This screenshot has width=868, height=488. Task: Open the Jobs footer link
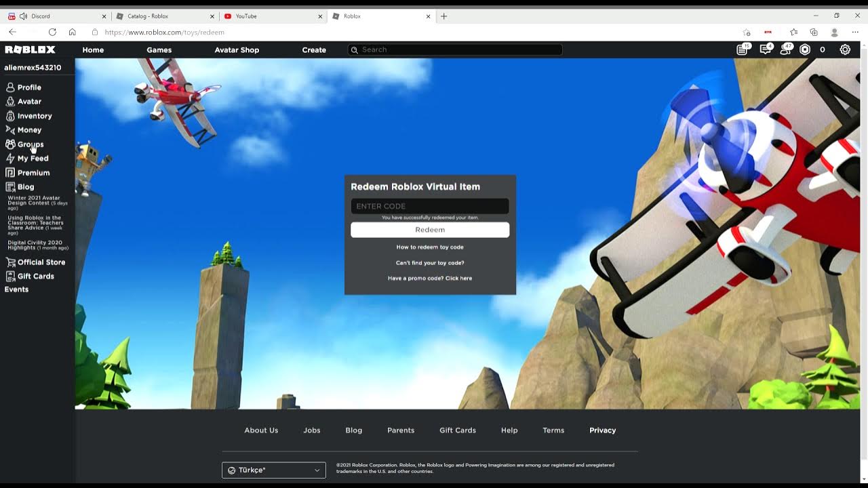coord(312,430)
